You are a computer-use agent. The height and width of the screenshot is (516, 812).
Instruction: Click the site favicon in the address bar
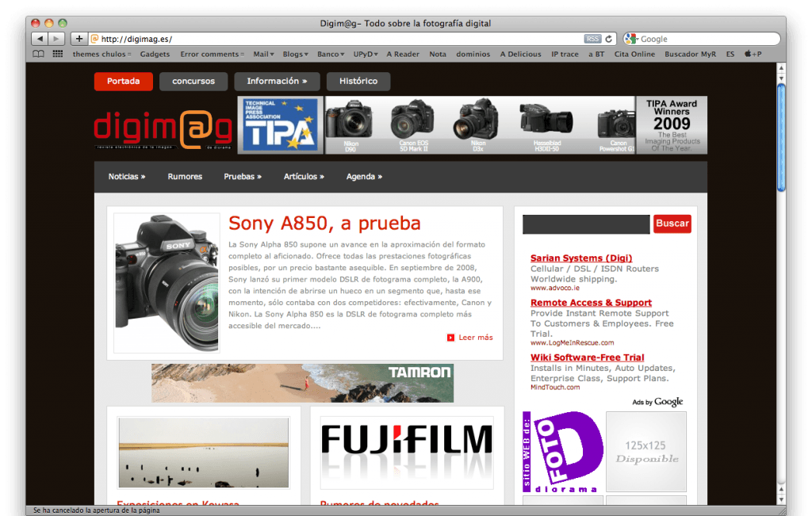pos(95,39)
